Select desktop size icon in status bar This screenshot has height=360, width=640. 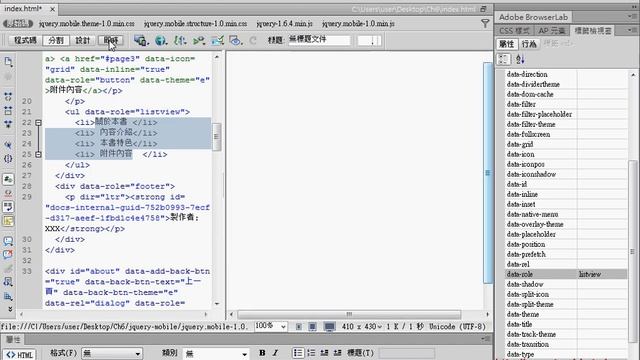pyautogui.click(x=329, y=327)
